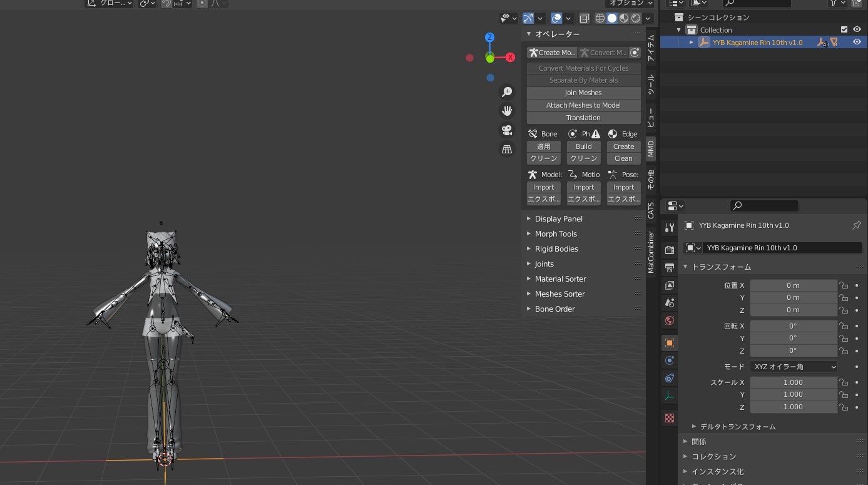
Task: Hide the Collection via eye icon
Action: click(x=857, y=29)
